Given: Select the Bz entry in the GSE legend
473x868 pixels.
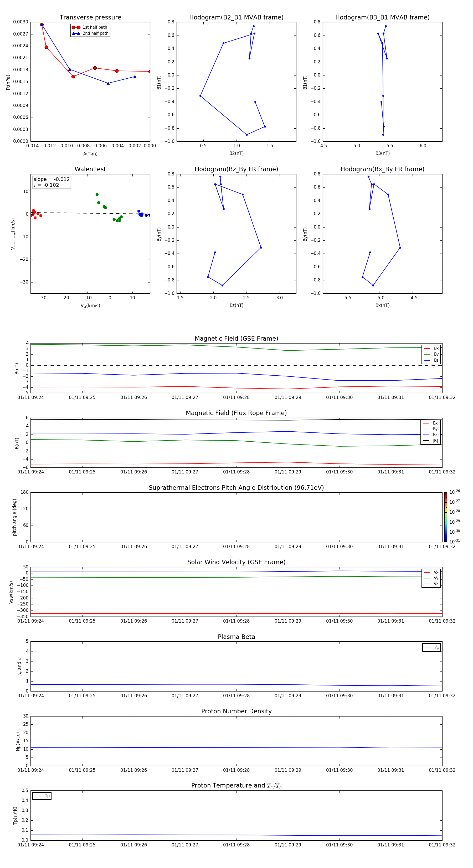Looking at the screenshot, I should (431, 360).
